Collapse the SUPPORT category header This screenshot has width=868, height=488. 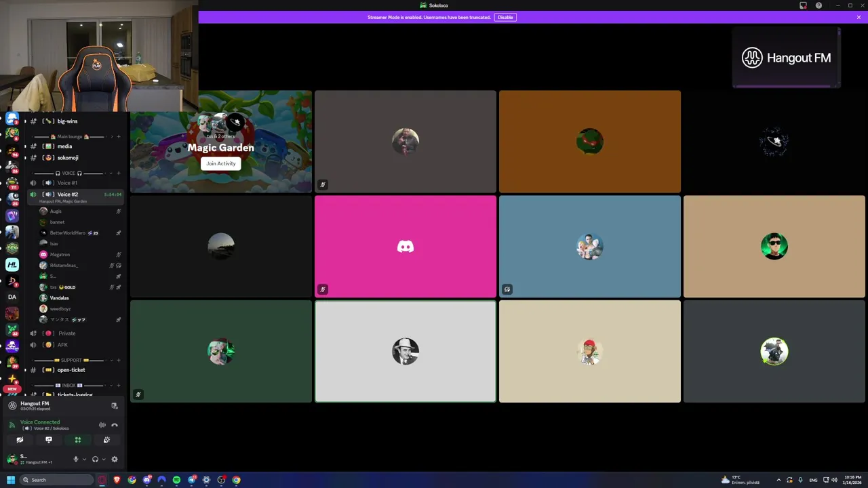pyautogui.click(x=68, y=361)
